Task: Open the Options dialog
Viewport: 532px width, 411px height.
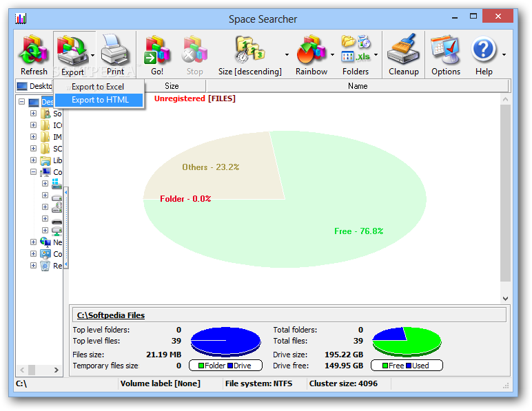Action: pyautogui.click(x=445, y=50)
